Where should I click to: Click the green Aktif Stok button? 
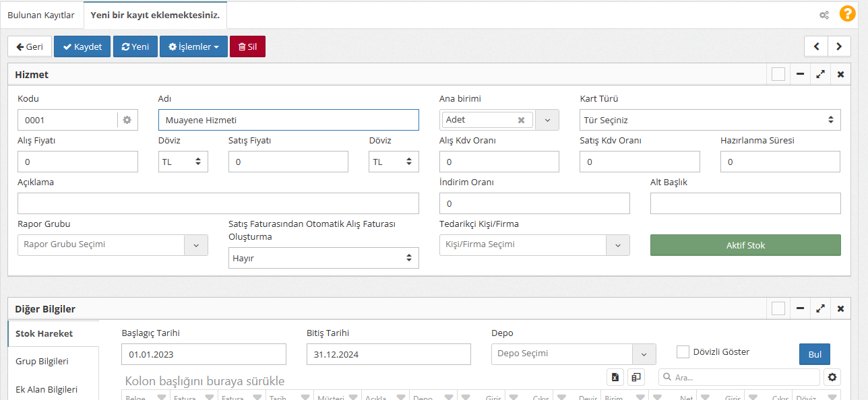745,245
